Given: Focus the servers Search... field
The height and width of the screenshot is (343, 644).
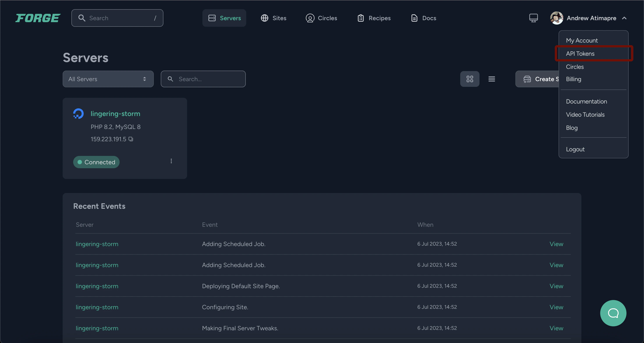Looking at the screenshot, I should (x=203, y=79).
